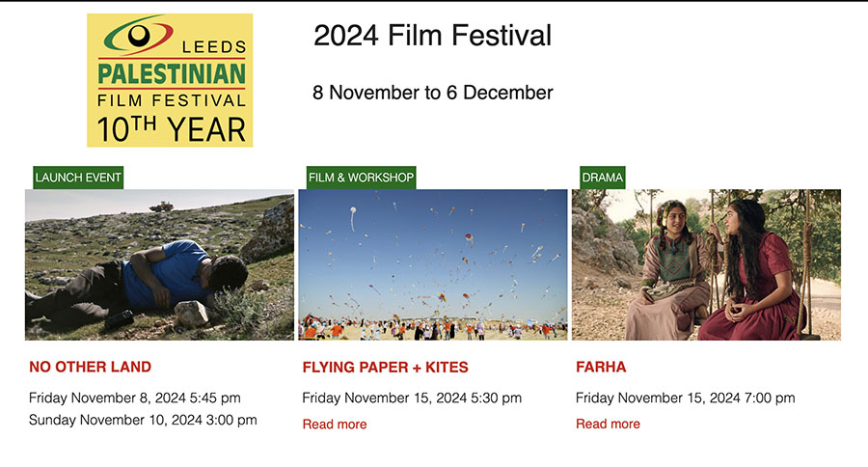Click the 2024 Film Festival heading
The width and height of the screenshot is (868, 467).
tap(432, 37)
